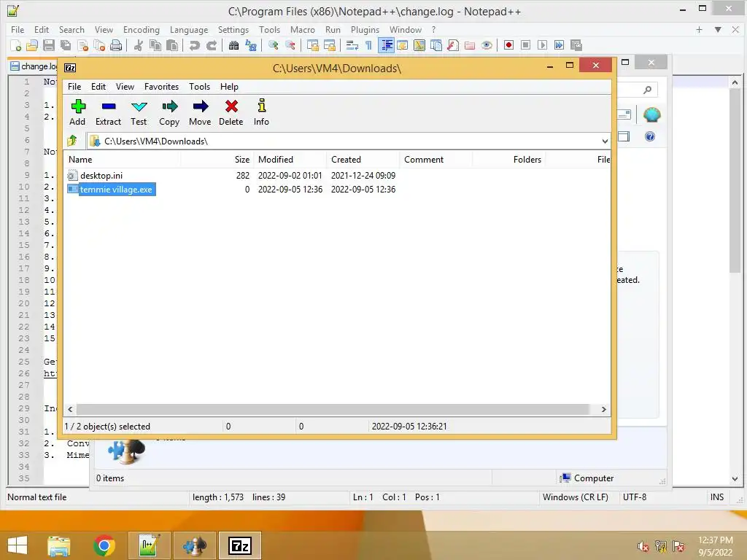This screenshot has height=560, width=747.
Task: Click the search magnifier in background window
Action: pyautogui.click(x=647, y=90)
